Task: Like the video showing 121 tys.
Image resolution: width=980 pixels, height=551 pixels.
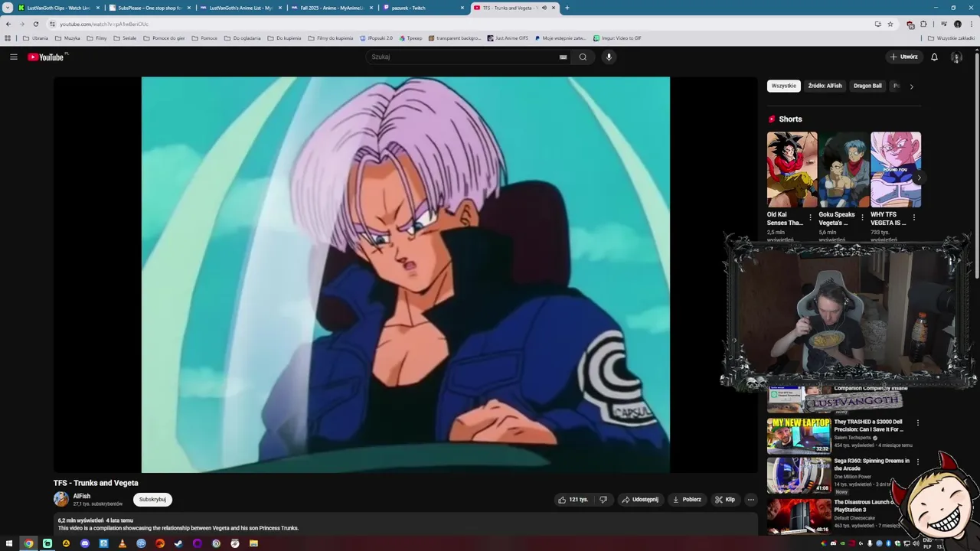Action: [x=573, y=500]
